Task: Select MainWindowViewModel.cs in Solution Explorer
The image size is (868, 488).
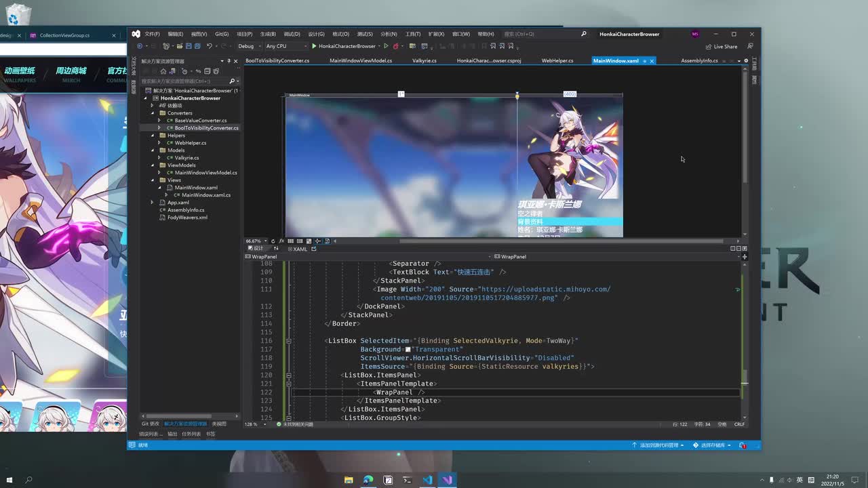Action: [205, 173]
